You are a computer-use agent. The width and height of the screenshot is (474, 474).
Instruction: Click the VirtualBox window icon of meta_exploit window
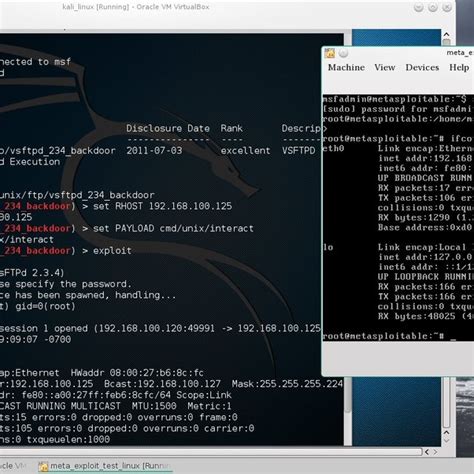(330, 53)
